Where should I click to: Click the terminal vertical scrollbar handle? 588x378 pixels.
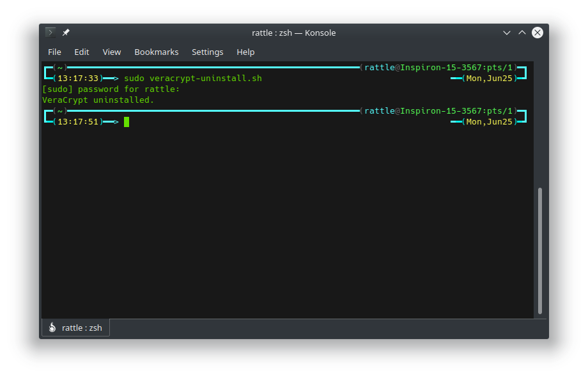(x=540, y=251)
